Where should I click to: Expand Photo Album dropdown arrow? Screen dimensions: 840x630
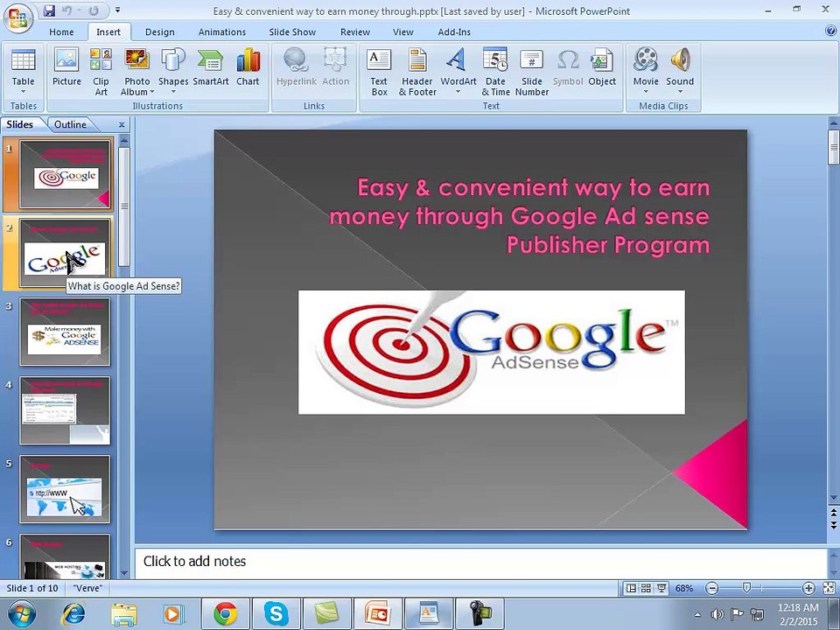pos(151,92)
